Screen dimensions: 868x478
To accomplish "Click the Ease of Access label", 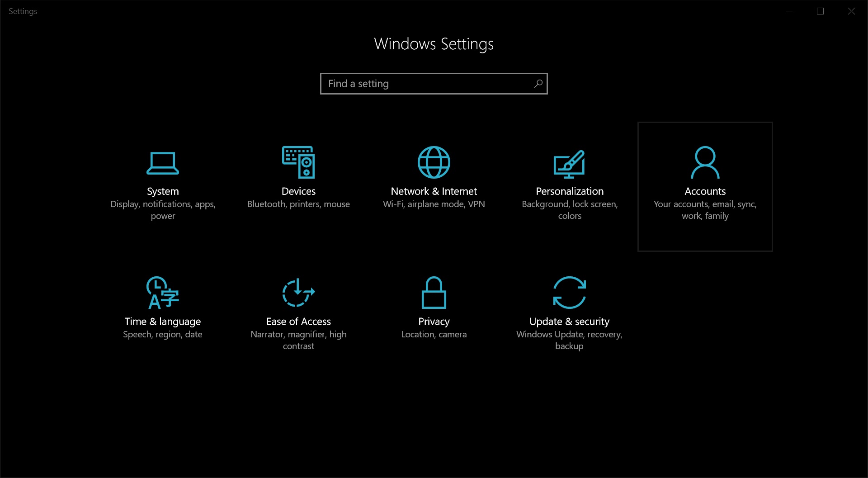I will coord(298,322).
